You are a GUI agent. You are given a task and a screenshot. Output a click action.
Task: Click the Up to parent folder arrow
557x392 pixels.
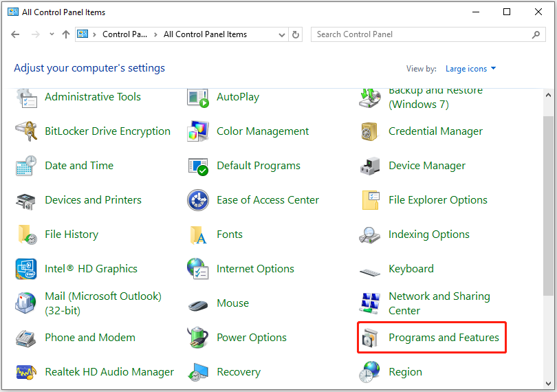pos(66,34)
